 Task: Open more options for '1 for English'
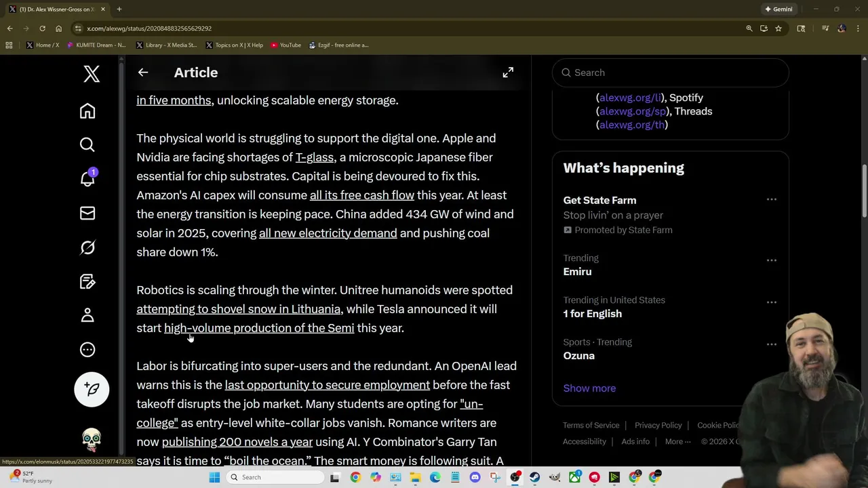(x=772, y=302)
